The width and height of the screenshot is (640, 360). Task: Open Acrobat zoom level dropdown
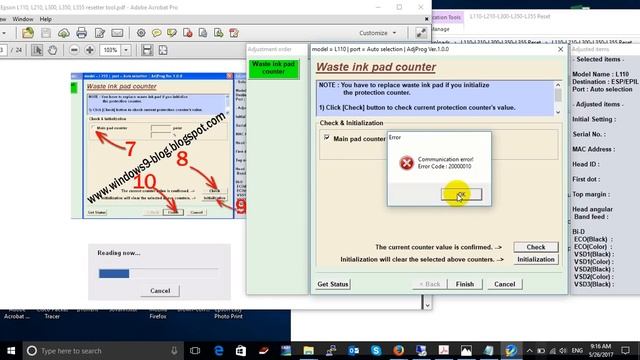(x=126, y=50)
